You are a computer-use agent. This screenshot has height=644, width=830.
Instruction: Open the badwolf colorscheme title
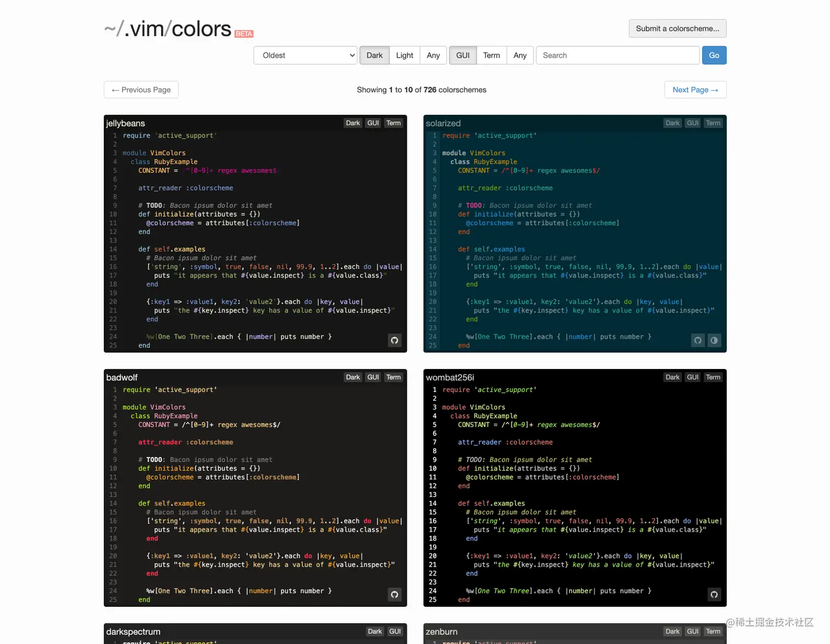pyautogui.click(x=122, y=378)
